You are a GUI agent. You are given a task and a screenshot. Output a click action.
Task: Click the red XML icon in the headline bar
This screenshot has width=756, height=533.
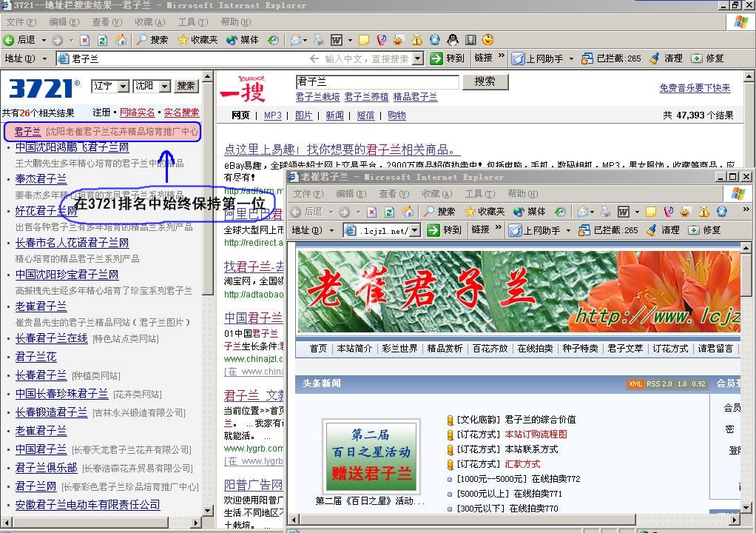(635, 384)
